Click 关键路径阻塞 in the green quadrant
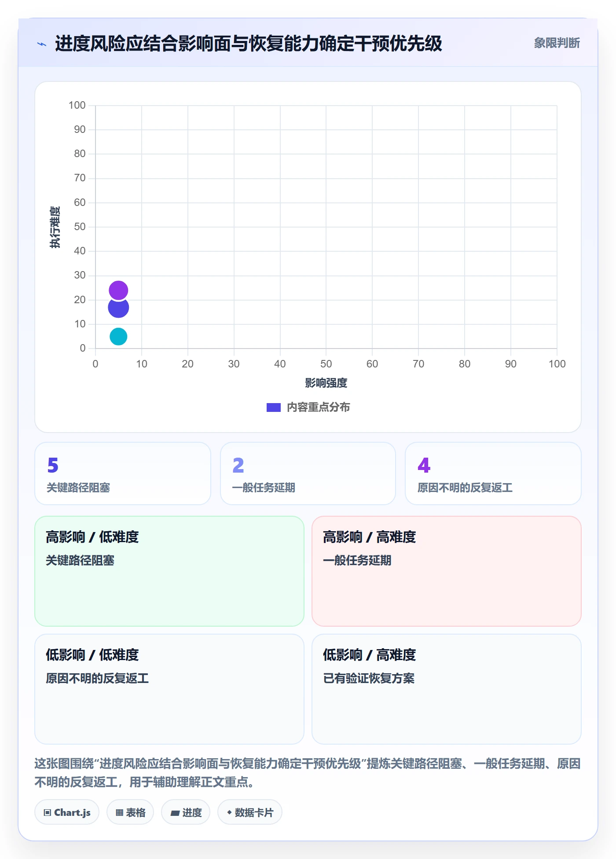 [x=80, y=560]
